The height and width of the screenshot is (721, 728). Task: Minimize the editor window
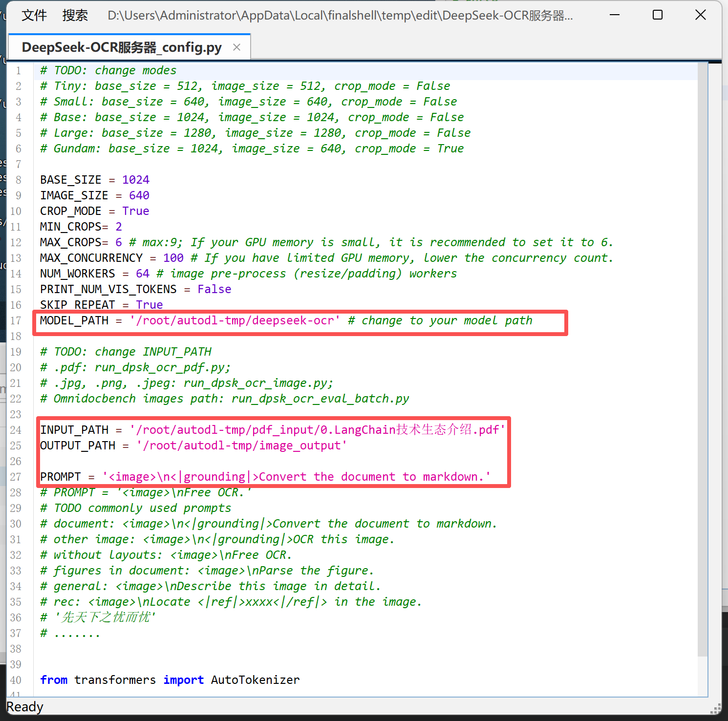615,15
